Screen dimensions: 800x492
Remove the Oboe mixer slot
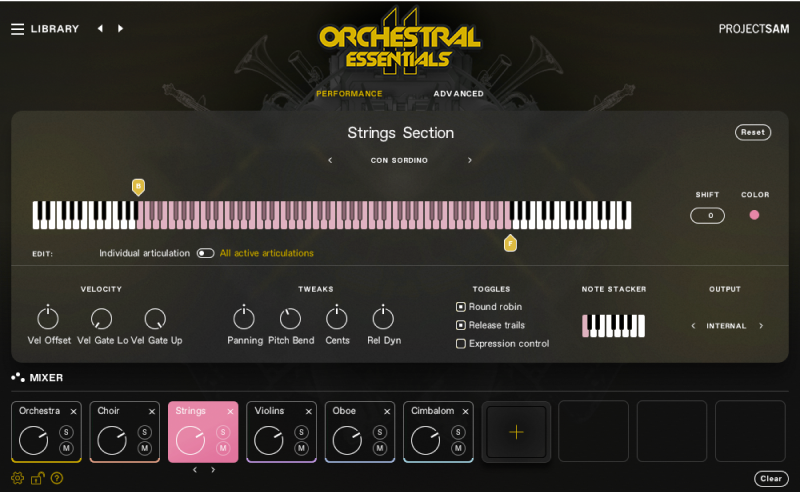coord(387,411)
